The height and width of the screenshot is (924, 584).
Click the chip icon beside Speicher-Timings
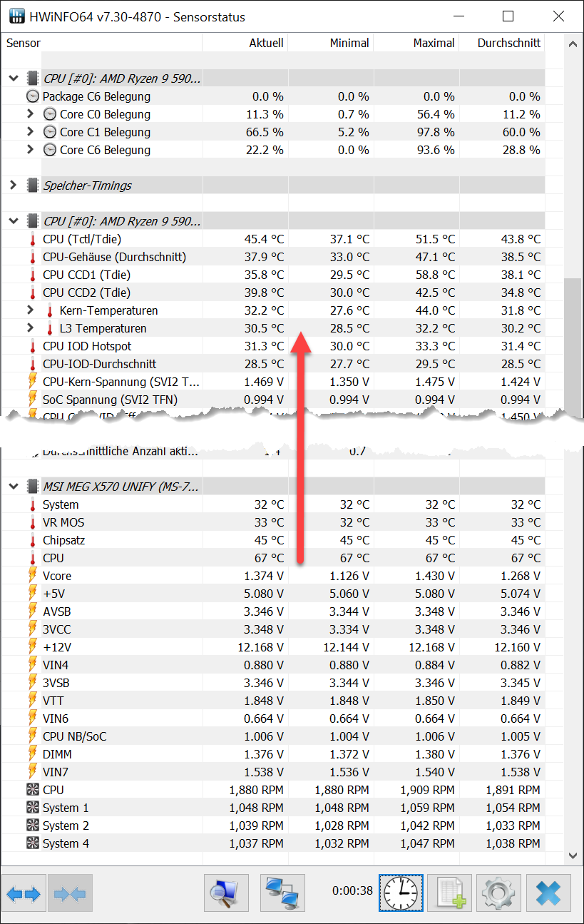33,186
